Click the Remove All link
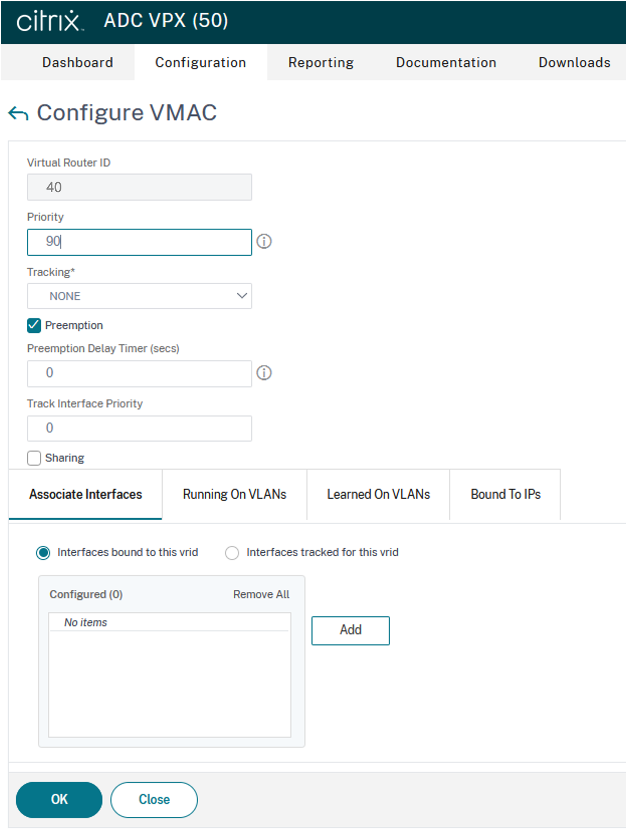Image resolution: width=627 pixels, height=840 pixels. pos(261,594)
